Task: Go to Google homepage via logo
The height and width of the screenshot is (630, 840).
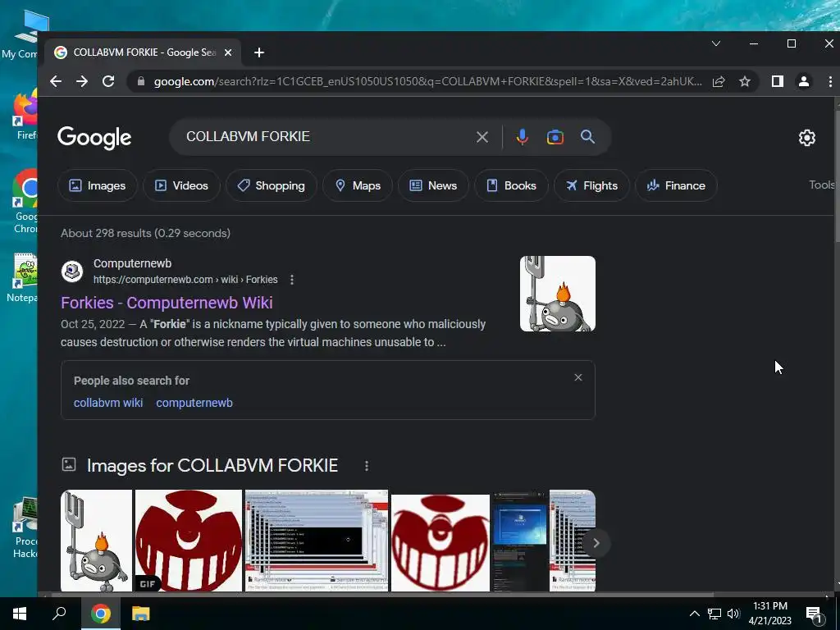Action: coord(94,138)
